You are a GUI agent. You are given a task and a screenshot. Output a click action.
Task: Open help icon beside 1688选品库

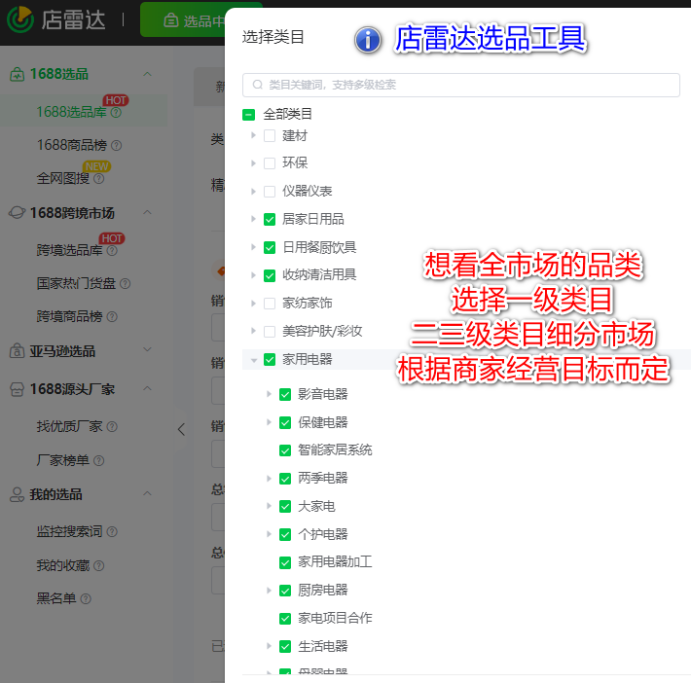coord(116,113)
